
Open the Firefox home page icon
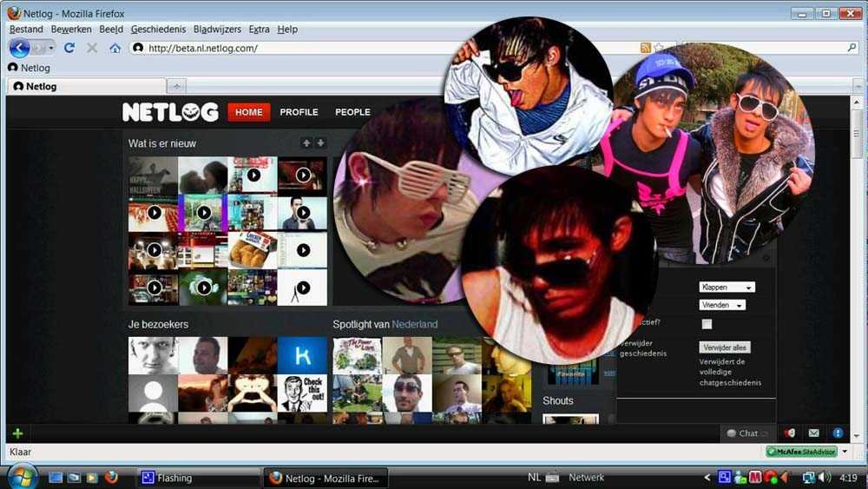(115, 48)
